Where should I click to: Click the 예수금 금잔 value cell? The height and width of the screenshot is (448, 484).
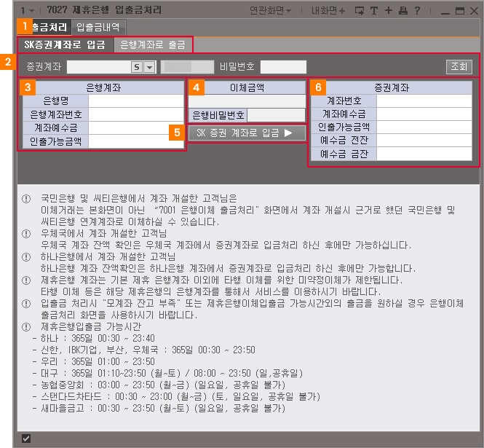click(x=424, y=154)
